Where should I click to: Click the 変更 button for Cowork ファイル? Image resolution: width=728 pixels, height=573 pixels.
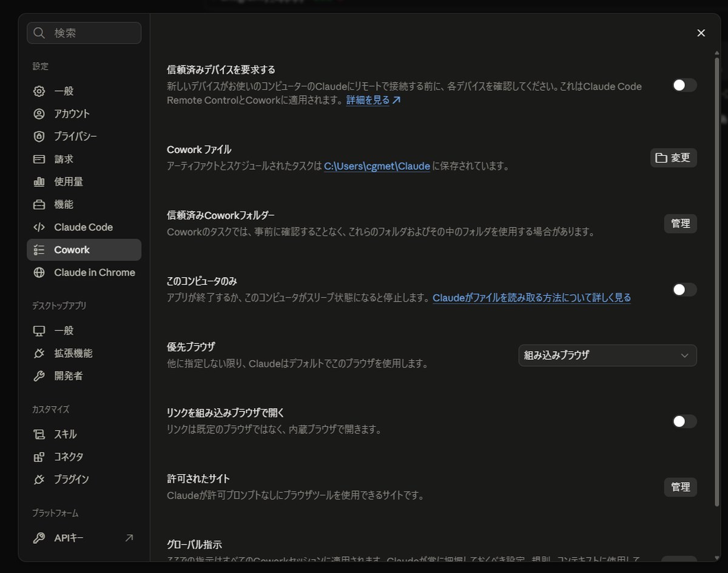(673, 158)
